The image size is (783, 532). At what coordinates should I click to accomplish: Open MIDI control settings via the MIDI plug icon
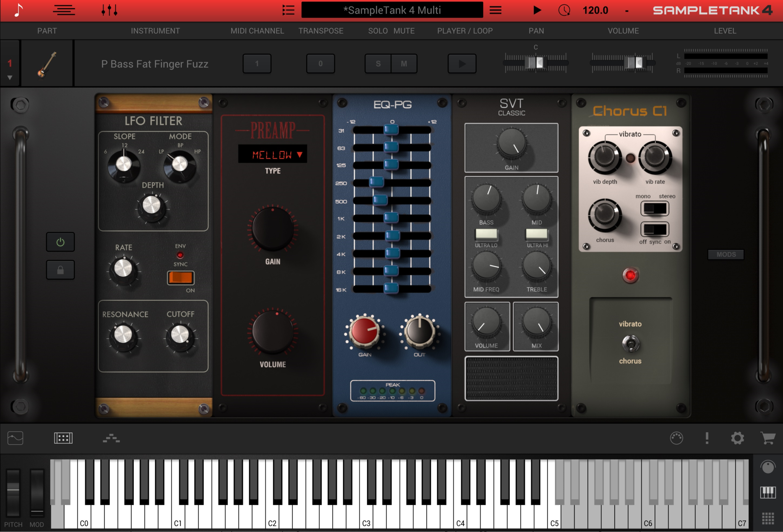677,438
